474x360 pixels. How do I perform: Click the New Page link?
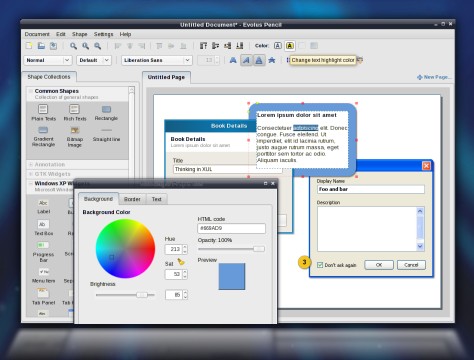pyautogui.click(x=434, y=77)
